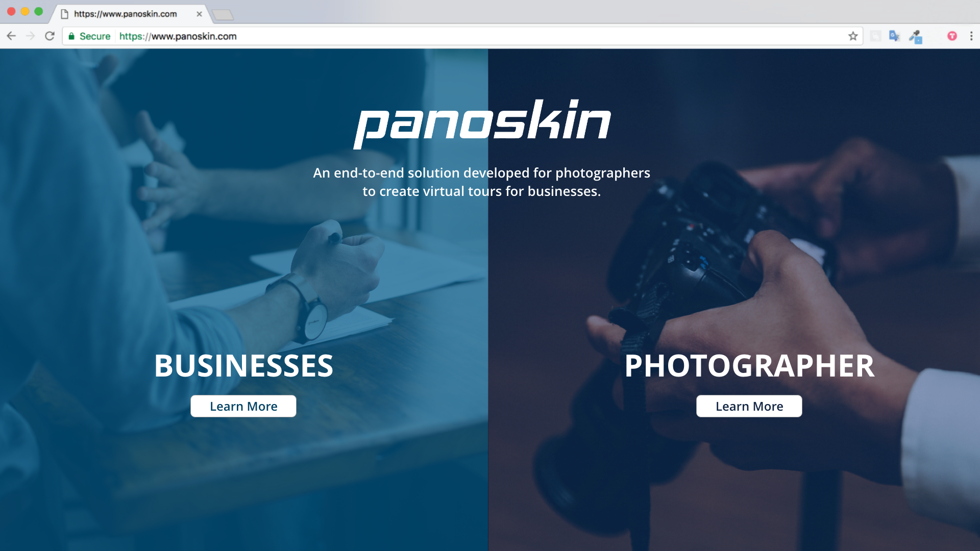Click Learn More under PHOTOGRAPHER
This screenshot has height=551, width=980.
pyautogui.click(x=749, y=406)
